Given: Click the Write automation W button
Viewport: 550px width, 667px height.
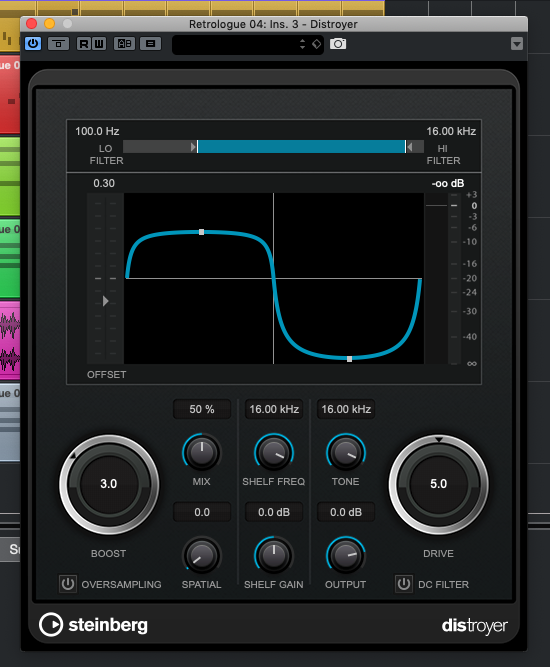Looking at the screenshot, I should [98, 43].
